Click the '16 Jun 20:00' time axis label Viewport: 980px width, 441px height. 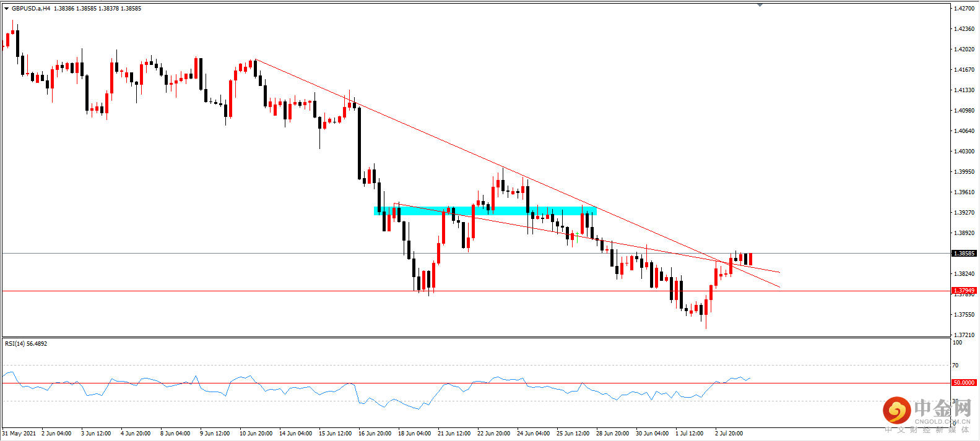pyautogui.click(x=375, y=434)
